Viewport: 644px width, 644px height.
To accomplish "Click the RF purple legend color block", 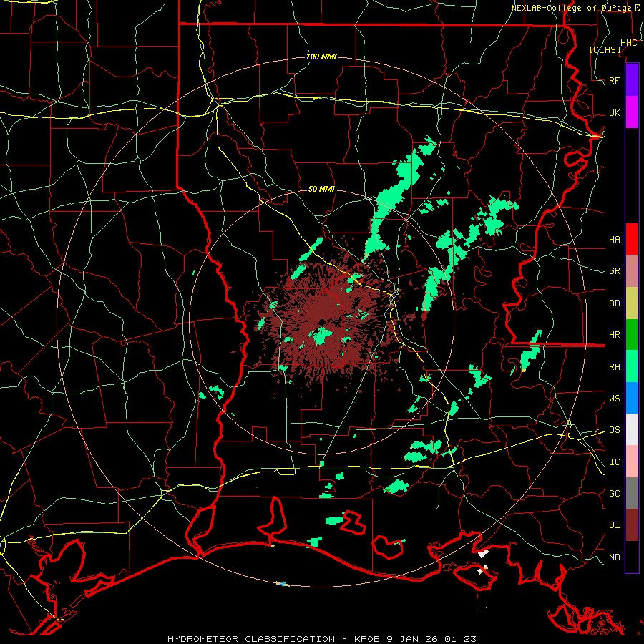I will pos(632,80).
